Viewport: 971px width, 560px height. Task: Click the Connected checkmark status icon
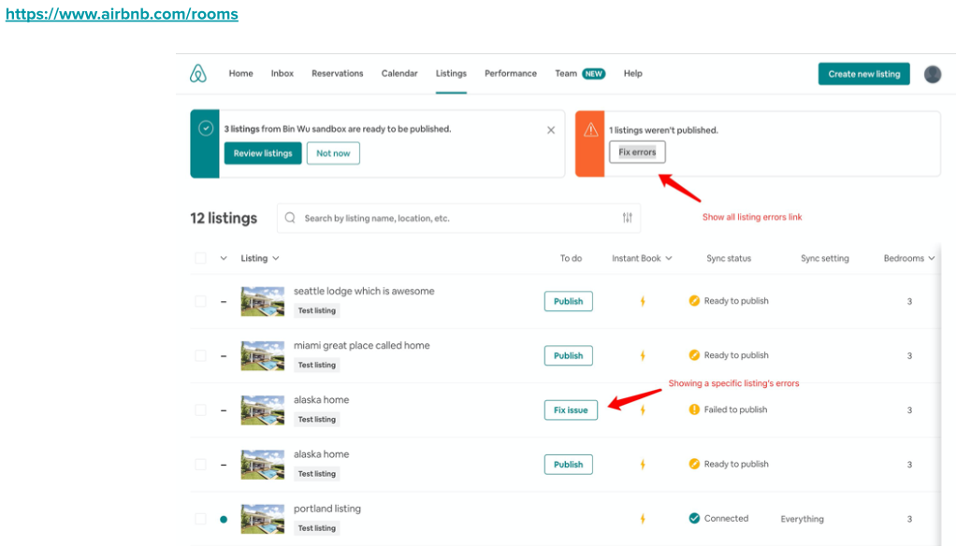click(694, 518)
